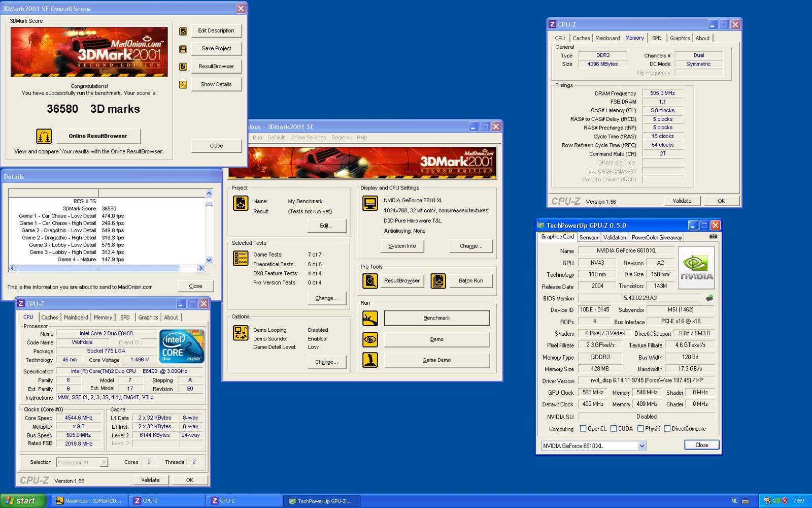This screenshot has height=508, width=812.
Task: Click the Edit Description icon
Action: click(x=183, y=31)
